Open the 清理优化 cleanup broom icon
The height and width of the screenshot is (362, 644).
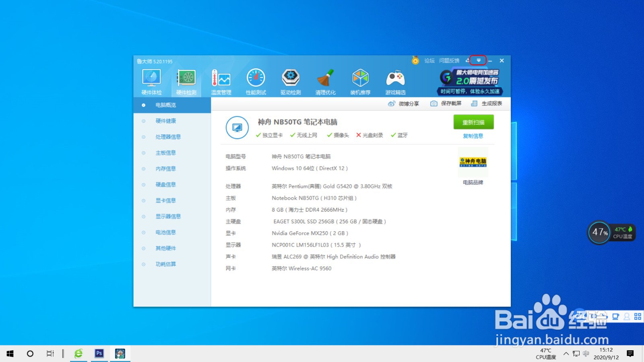coord(325,82)
